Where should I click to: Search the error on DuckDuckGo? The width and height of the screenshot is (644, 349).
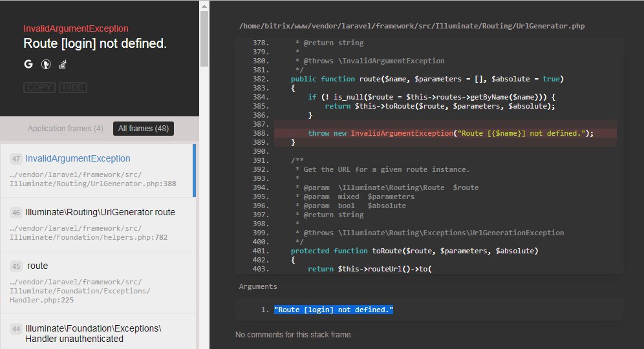[x=46, y=65]
